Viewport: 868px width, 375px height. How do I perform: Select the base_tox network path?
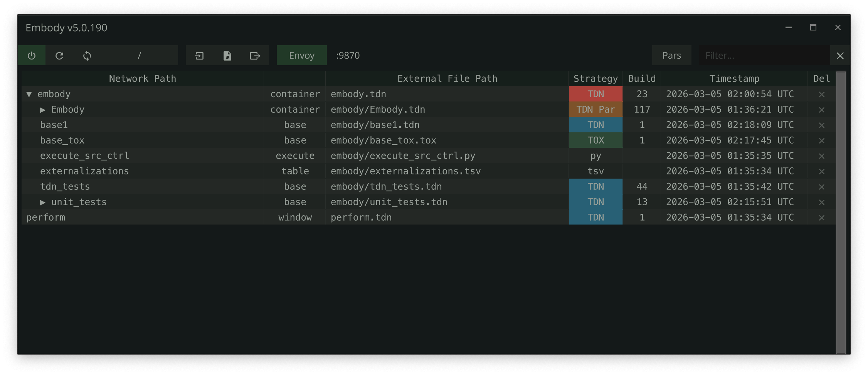tap(62, 140)
